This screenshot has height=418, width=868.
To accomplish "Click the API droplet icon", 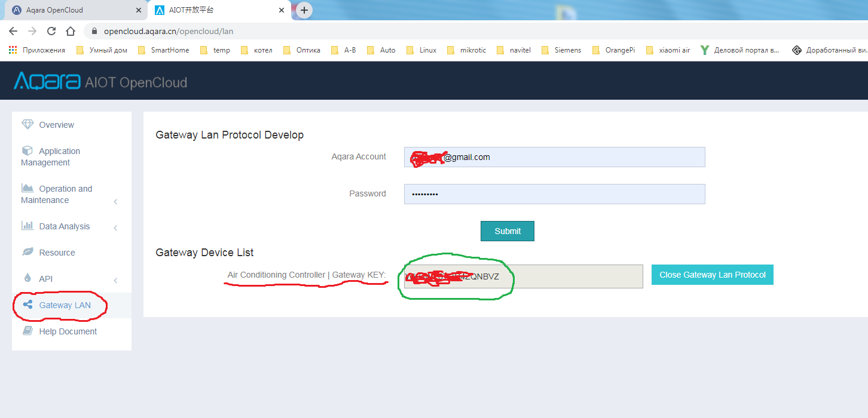I will (x=27, y=278).
